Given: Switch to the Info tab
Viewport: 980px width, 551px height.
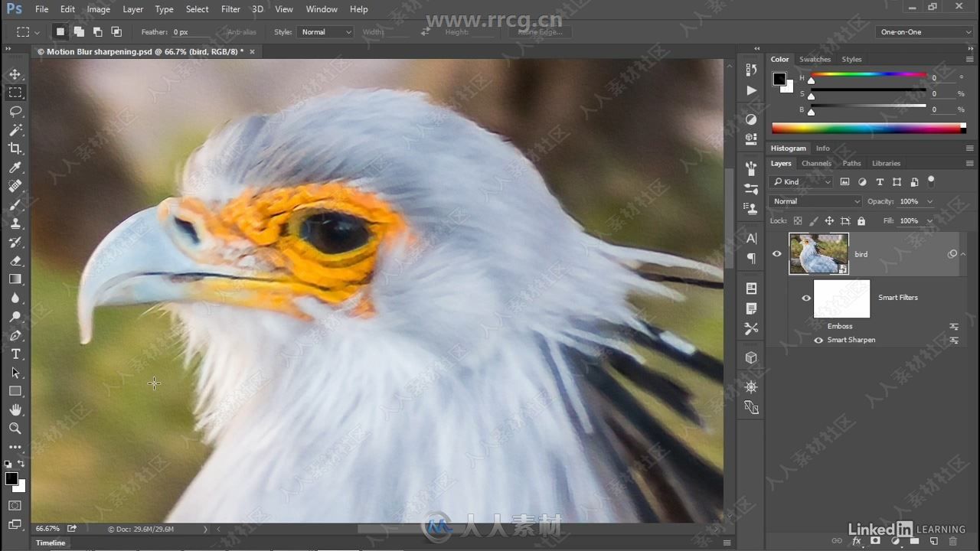Looking at the screenshot, I should tap(822, 148).
